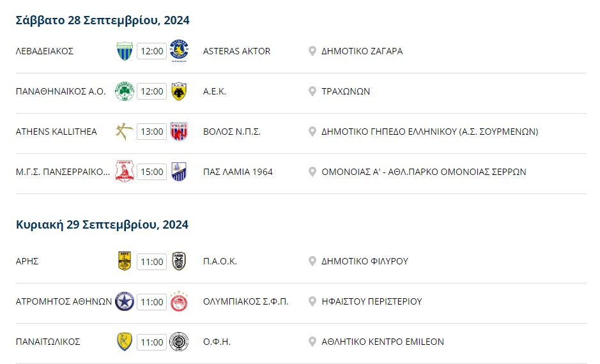Image resolution: width=600 pixels, height=364 pixels.
Task: Click the PAS Lamia striped crest
Action: [179, 172]
